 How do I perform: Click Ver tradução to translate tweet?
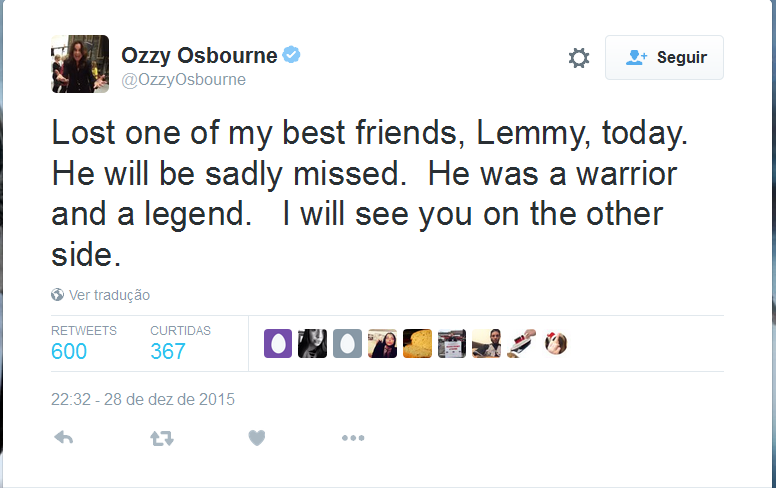coord(109,295)
